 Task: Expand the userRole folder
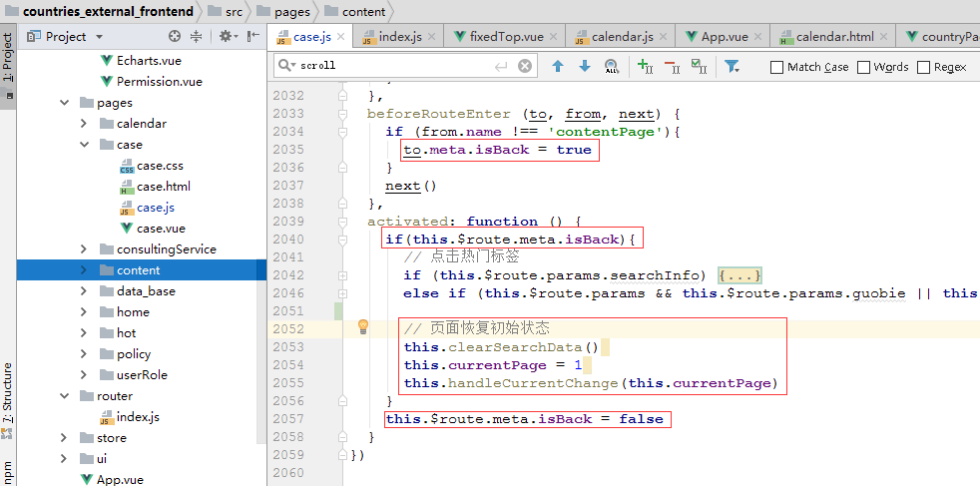[x=84, y=375]
